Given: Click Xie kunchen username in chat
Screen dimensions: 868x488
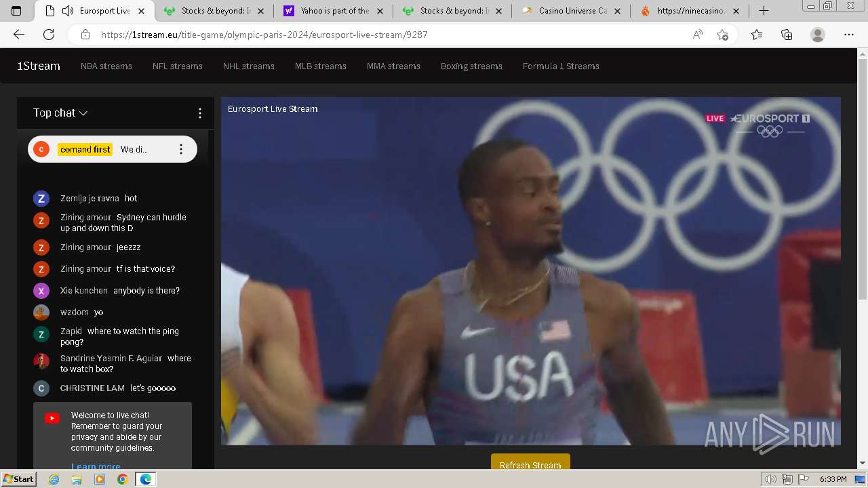Looking at the screenshot, I should (x=84, y=291).
